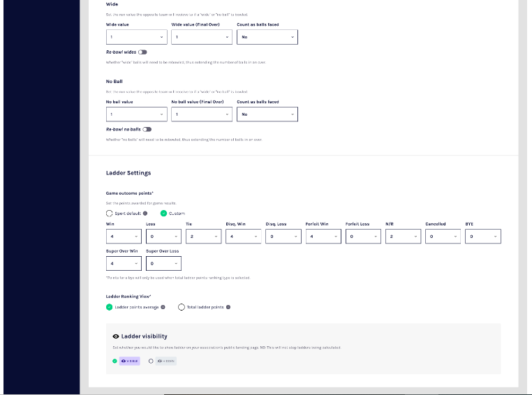Open the Disq. Loss points dropdown
This screenshot has width=532, height=395.
[283, 237]
